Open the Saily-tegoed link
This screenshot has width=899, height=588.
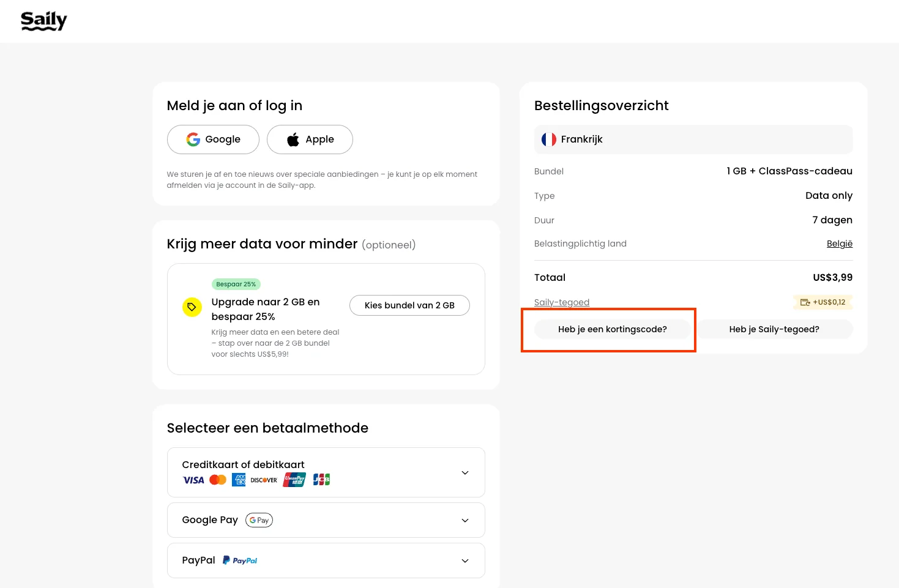pyautogui.click(x=561, y=302)
